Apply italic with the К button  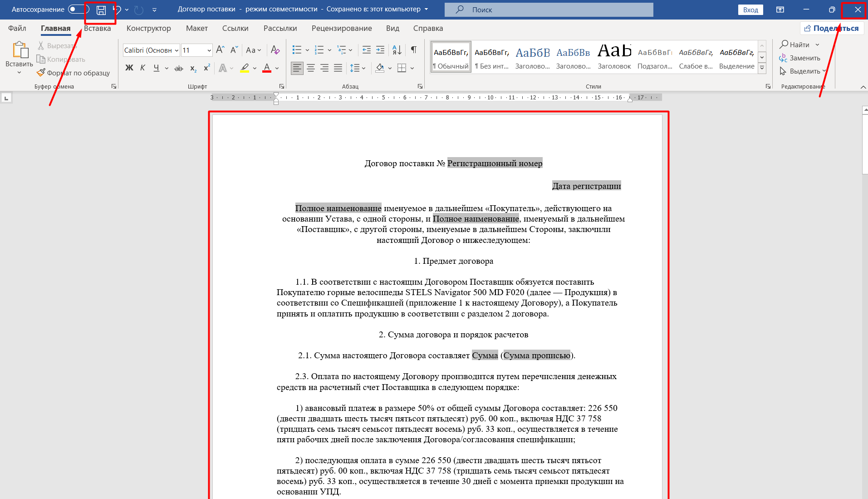[x=142, y=68]
